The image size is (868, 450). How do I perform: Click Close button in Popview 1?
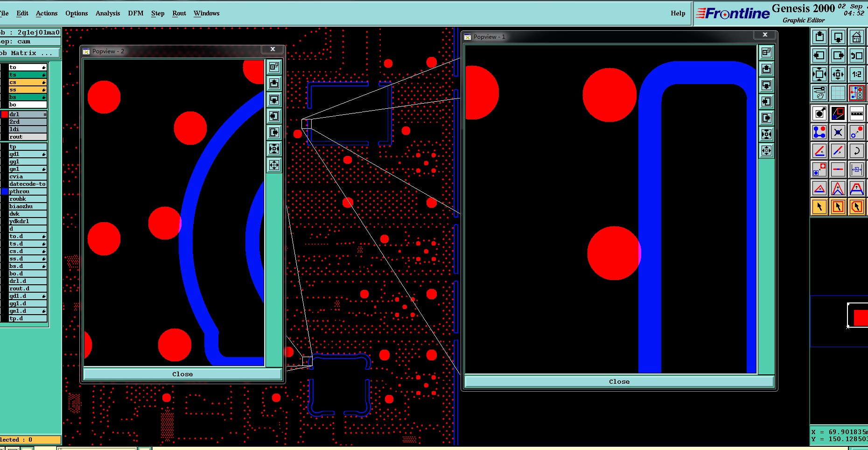(619, 381)
